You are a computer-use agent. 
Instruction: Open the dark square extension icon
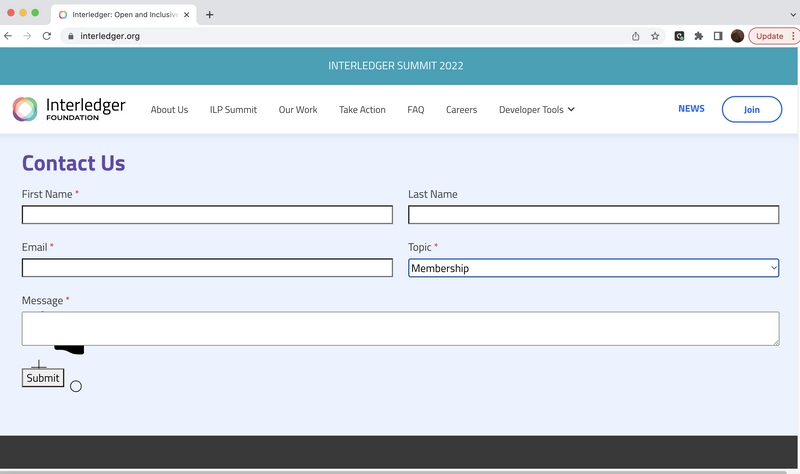pos(679,36)
